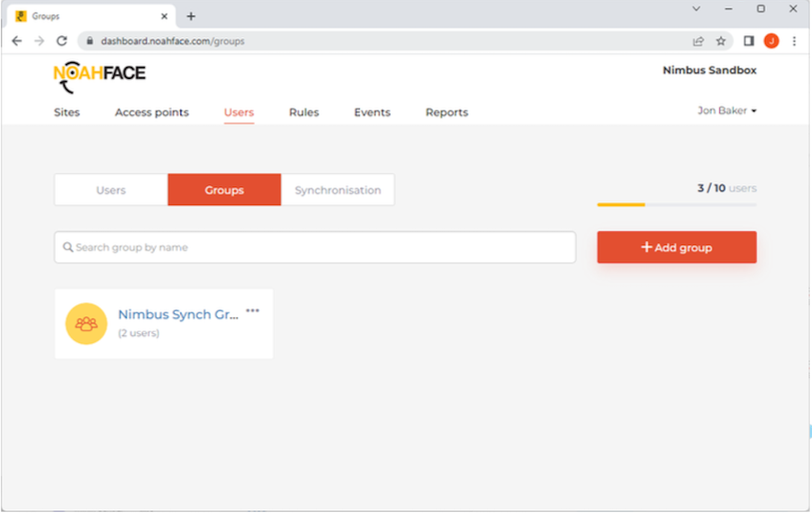Open a new browser tab

tap(191, 16)
